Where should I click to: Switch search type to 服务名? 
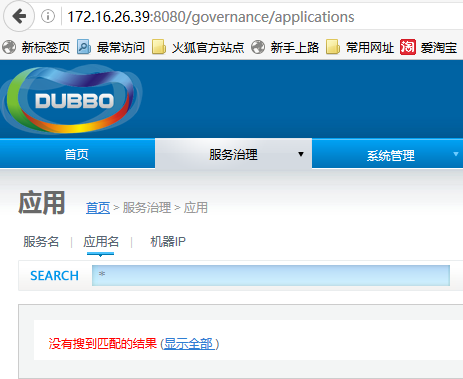point(41,242)
